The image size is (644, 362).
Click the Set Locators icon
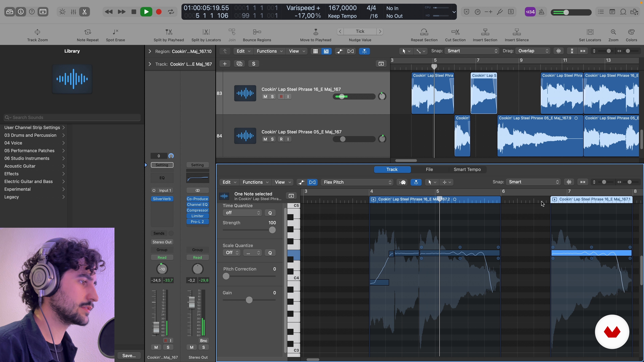click(x=590, y=32)
